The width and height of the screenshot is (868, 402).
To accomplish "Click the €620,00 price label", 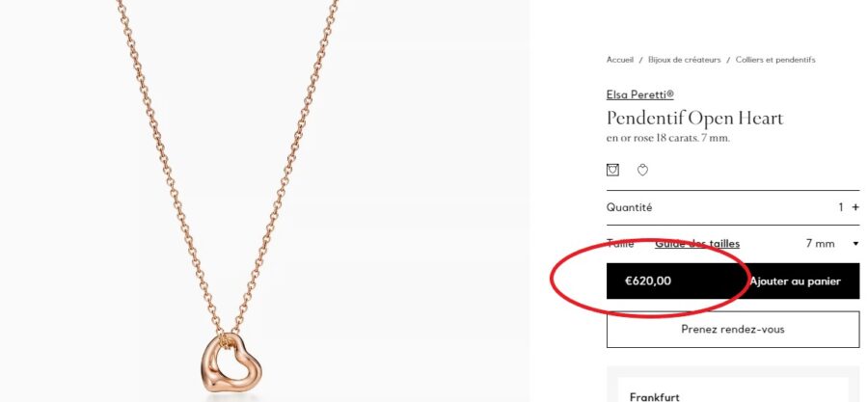I will (x=648, y=281).
